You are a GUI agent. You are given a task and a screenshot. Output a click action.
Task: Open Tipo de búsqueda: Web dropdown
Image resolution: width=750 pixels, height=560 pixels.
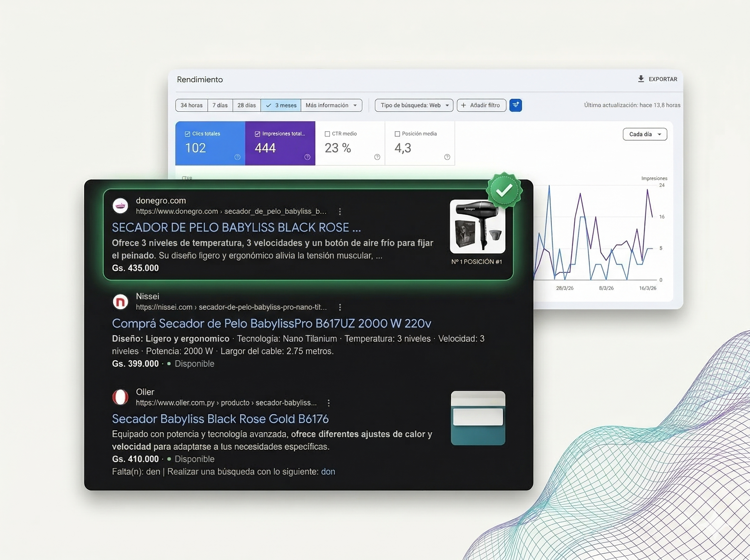[414, 105]
